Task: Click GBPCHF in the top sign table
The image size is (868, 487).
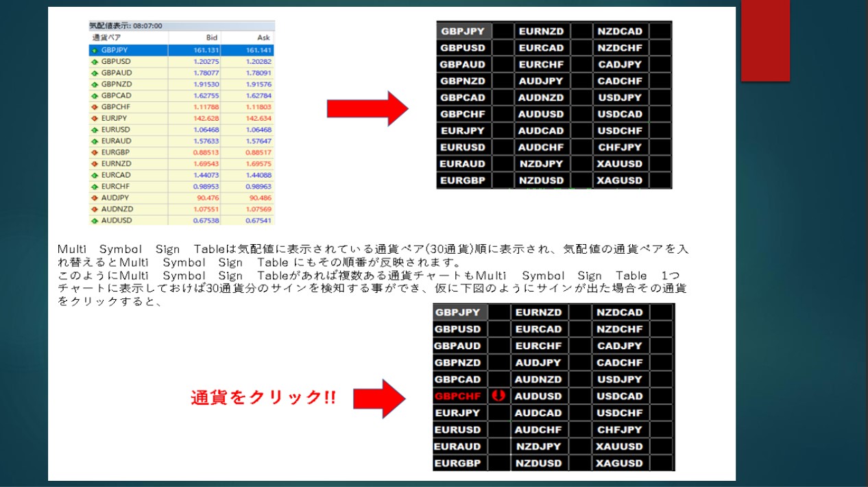Action: (x=463, y=114)
